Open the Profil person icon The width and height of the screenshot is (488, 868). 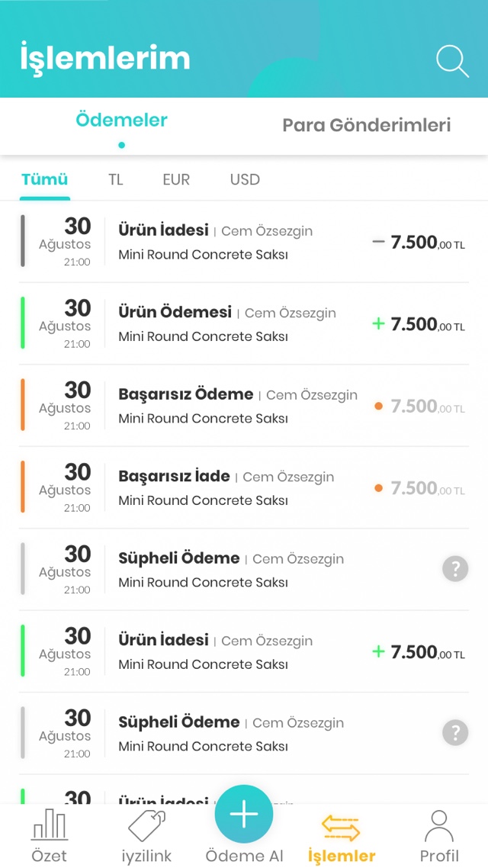click(439, 826)
